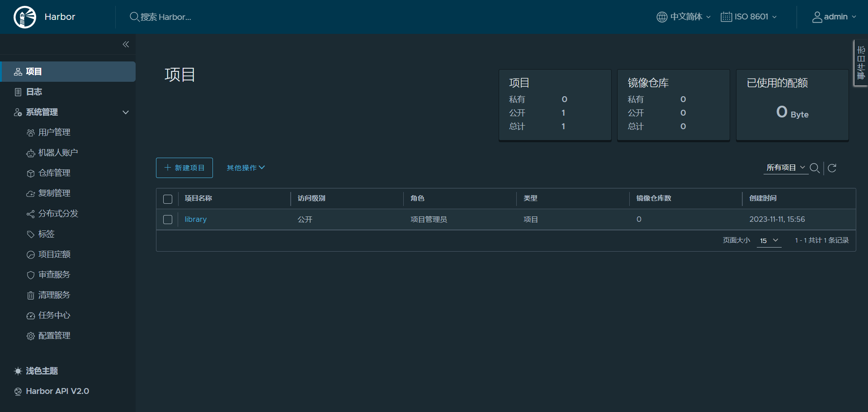Viewport: 868px width, 412px height.
Task: Open the Harbor API V2.0 link
Action: 57,392
